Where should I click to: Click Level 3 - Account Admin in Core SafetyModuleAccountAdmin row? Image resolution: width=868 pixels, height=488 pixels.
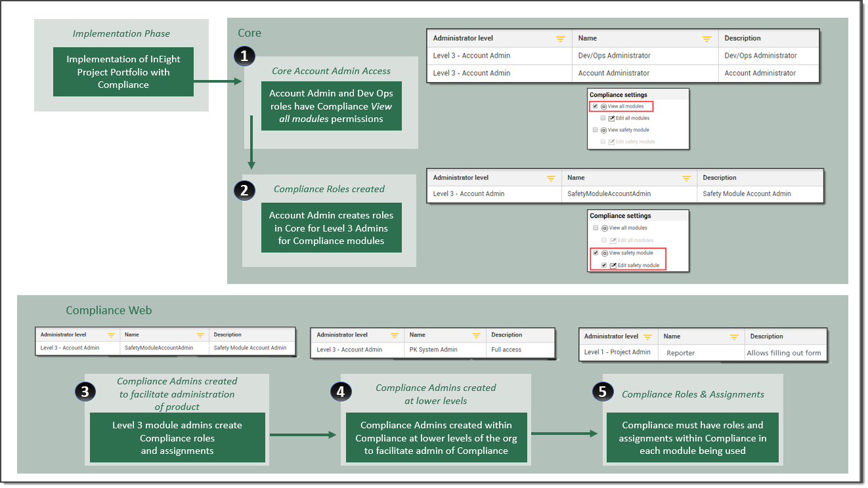(x=469, y=194)
